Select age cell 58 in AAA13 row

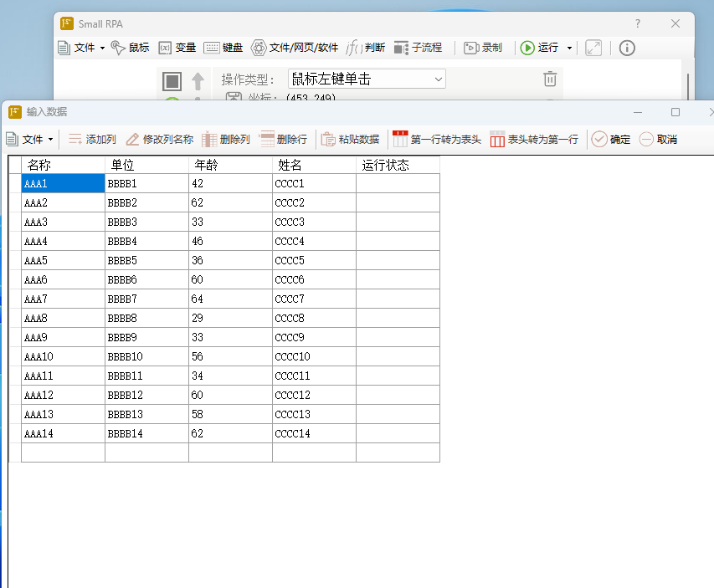click(x=230, y=414)
